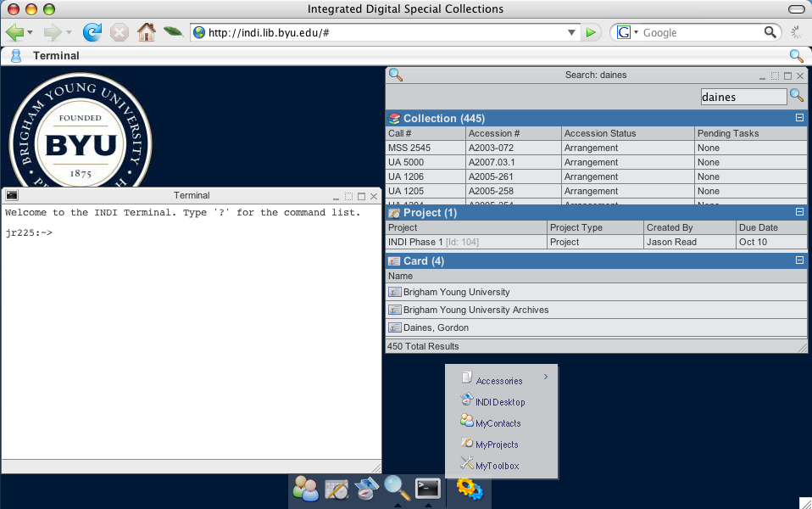Click the daines search input field
This screenshot has height=509, width=812.
click(x=743, y=97)
